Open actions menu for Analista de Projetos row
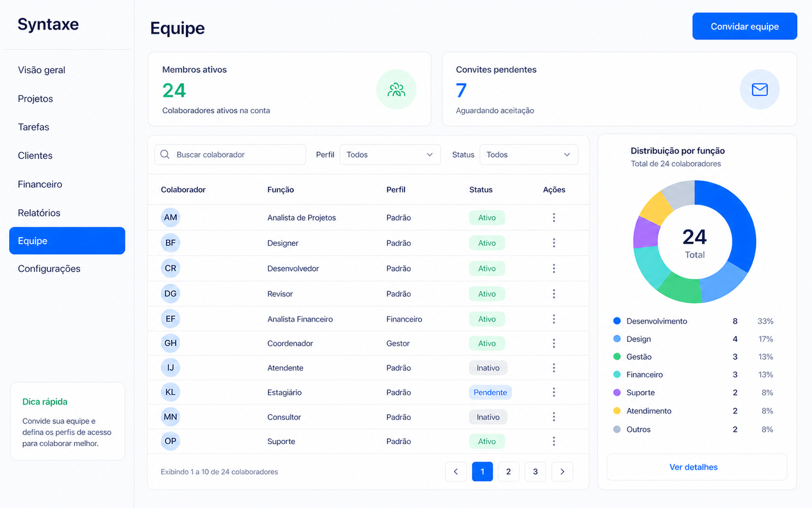 pyautogui.click(x=554, y=217)
